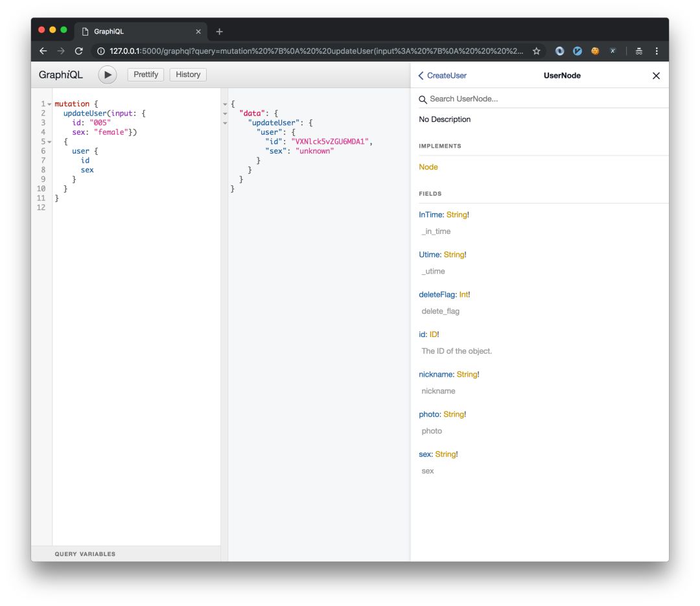This screenshot has height=606, width=700.
Task: Click the "VXNlck5vZGU6MDA1" result value
Action: pos(330,141)
